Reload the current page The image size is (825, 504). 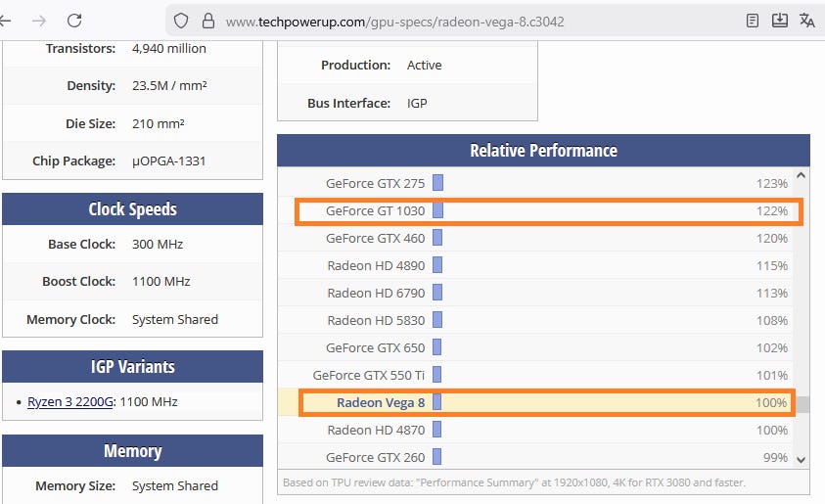tap(74, 21)
